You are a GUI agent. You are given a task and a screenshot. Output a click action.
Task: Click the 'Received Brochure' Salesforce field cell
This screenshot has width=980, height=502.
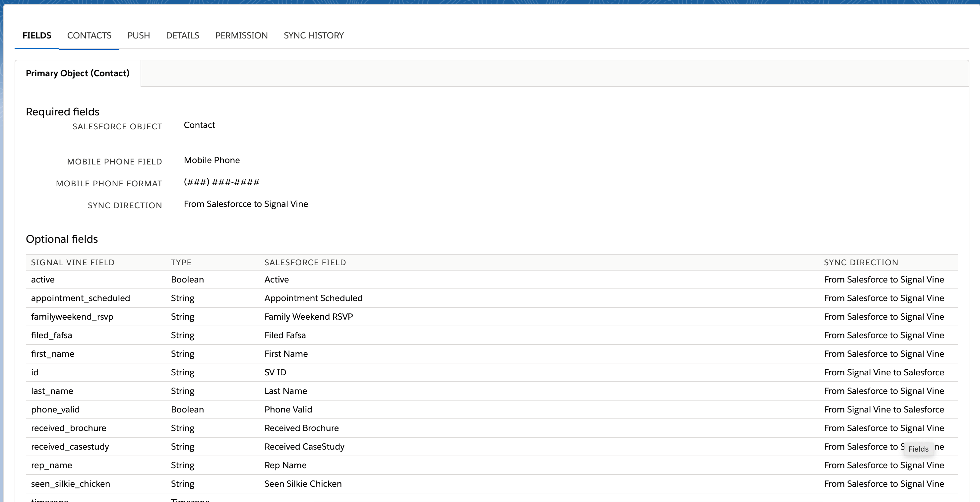click(x=301, y=428)
